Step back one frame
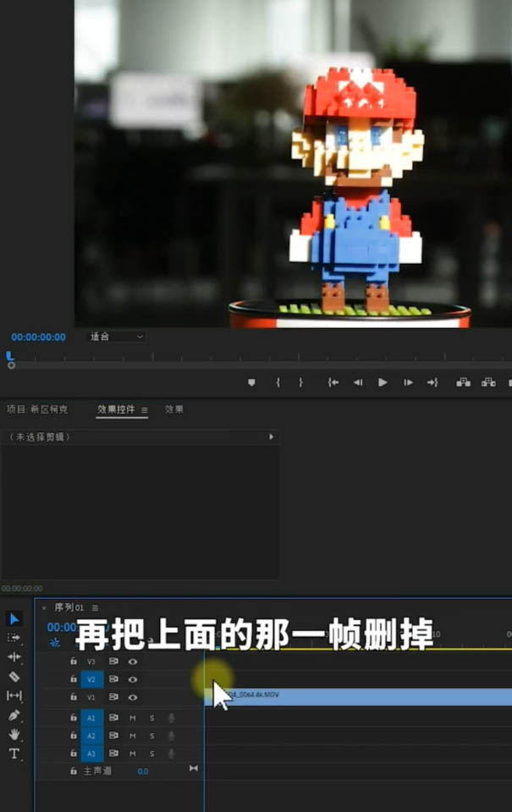The image size is (512, 812). click(358, 382)
